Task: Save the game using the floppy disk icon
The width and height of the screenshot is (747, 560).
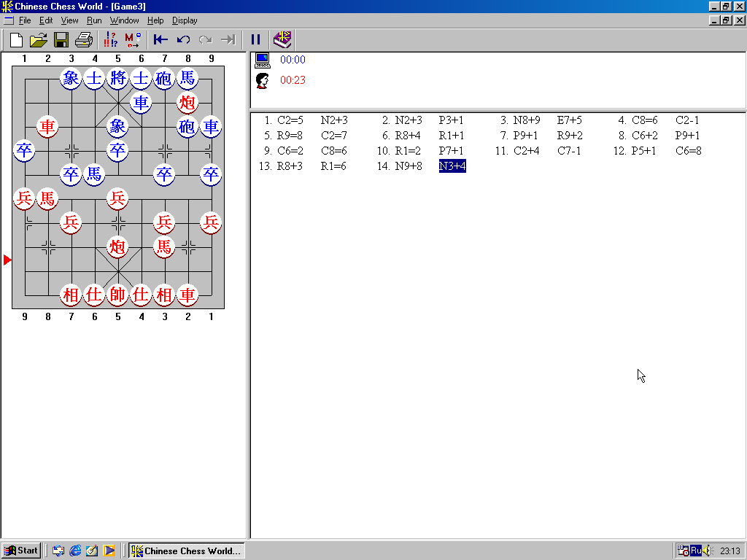Action: [x=61, y=39]
